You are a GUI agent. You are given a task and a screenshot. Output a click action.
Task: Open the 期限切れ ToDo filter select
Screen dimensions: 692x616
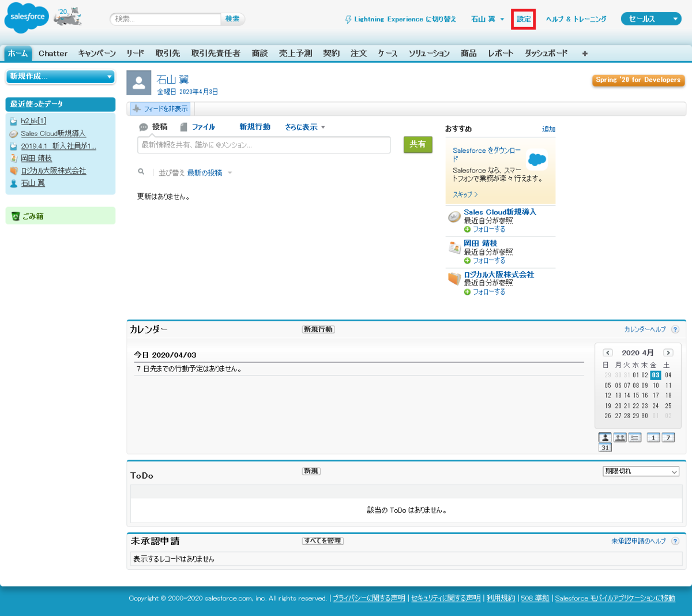tap(641, 471)
